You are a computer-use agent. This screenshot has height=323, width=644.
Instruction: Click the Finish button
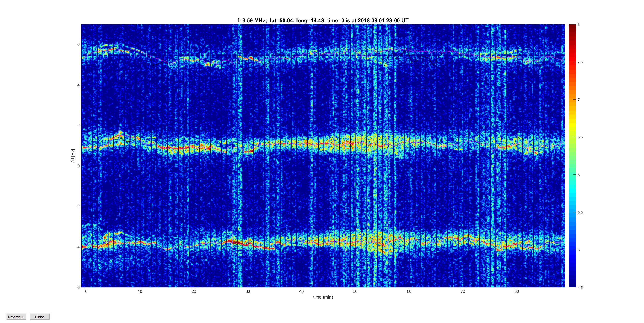tap(40, 317)
